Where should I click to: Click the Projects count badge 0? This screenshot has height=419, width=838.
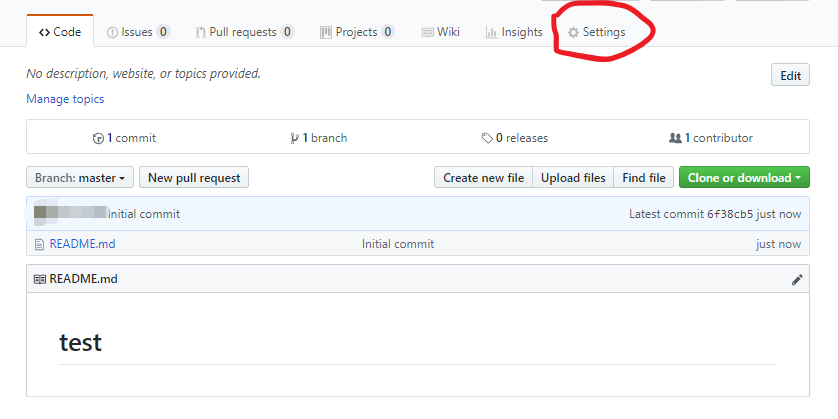tap(387, 32)
